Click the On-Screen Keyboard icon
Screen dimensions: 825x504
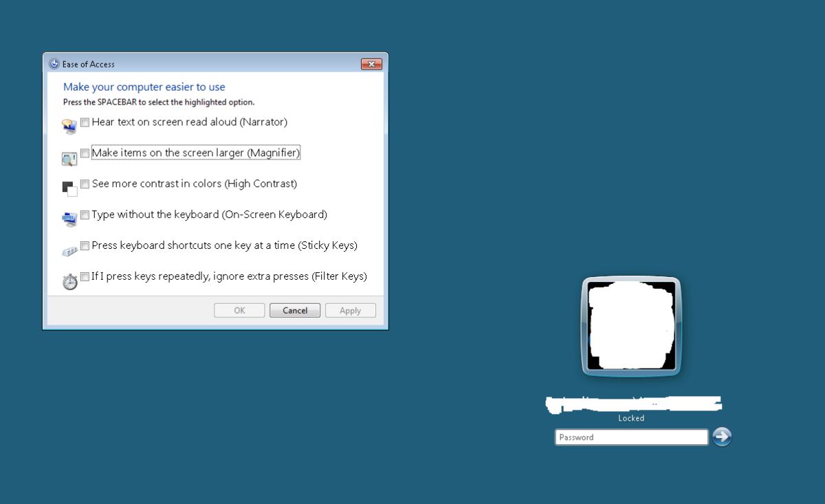69,220
